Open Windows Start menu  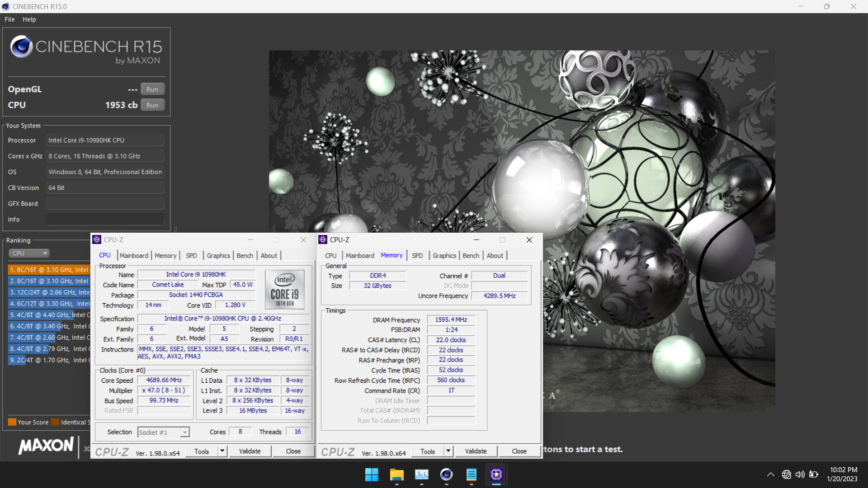click(372, 474)
